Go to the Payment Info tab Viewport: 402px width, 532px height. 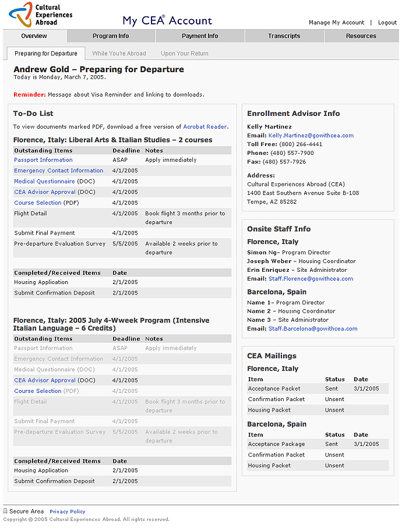[200, 36]
